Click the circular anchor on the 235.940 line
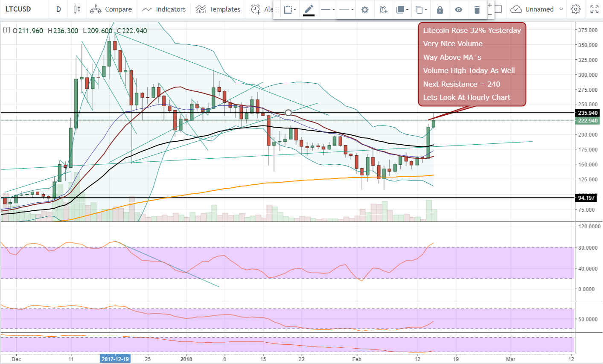 tap(288, 113)
